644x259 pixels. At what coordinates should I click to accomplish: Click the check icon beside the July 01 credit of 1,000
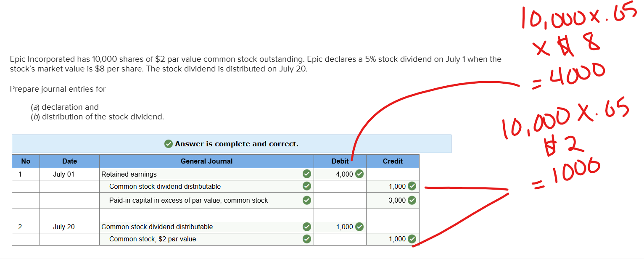click(x=412, y=186)
